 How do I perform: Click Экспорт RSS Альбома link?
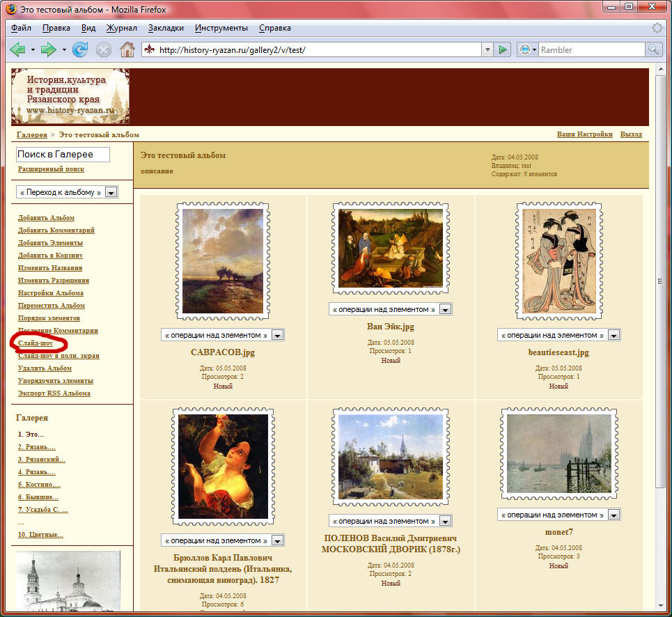pyautogui.click(x=54, y=393)
